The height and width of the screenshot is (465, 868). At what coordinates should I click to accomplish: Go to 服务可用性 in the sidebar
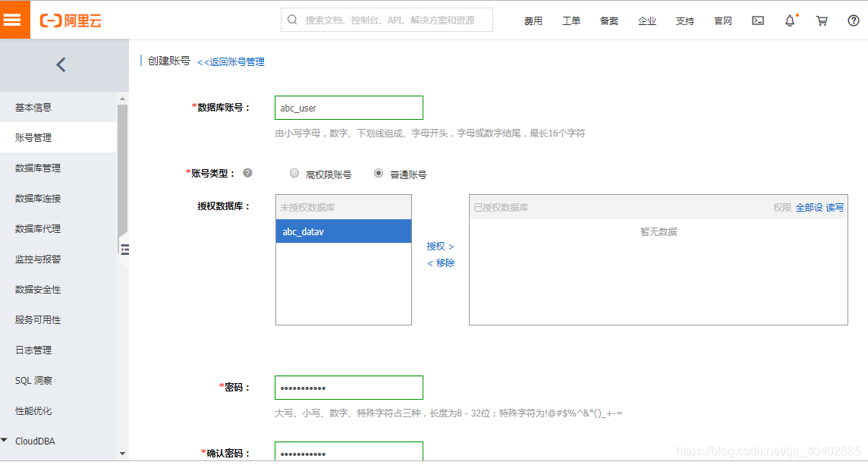point(58,320)
